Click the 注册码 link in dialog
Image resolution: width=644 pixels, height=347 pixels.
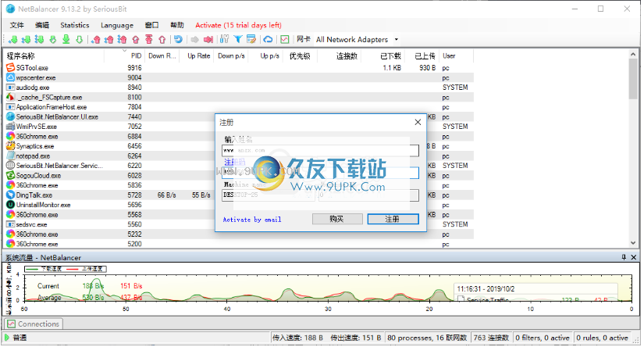[x=234, y=162]
